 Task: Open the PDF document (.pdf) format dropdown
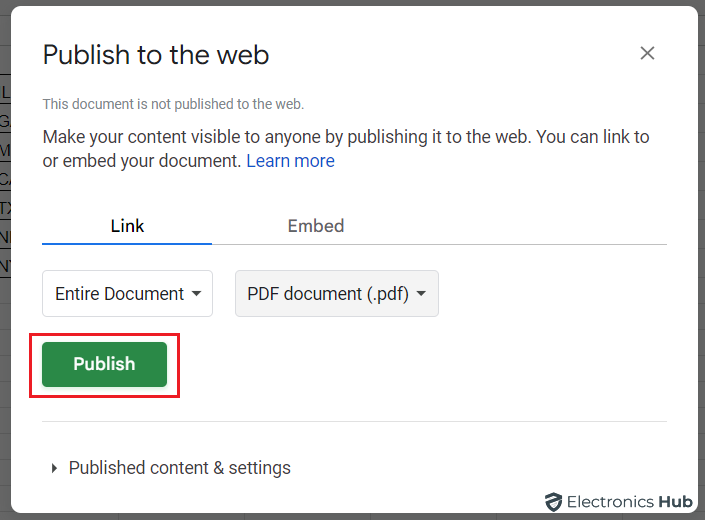[x=336, y=294]
